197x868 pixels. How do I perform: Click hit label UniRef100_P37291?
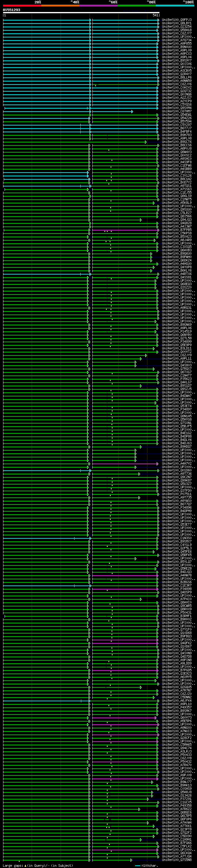[x=176, y=799]
